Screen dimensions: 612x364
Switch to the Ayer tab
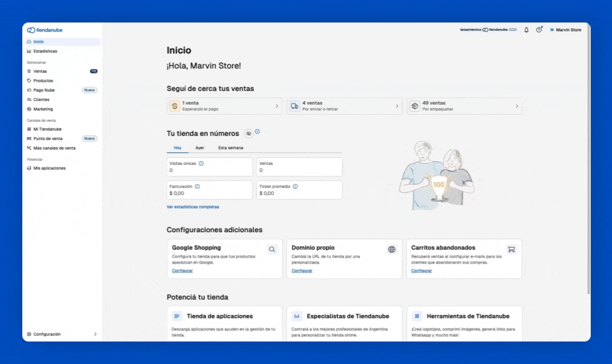point(200,148)
